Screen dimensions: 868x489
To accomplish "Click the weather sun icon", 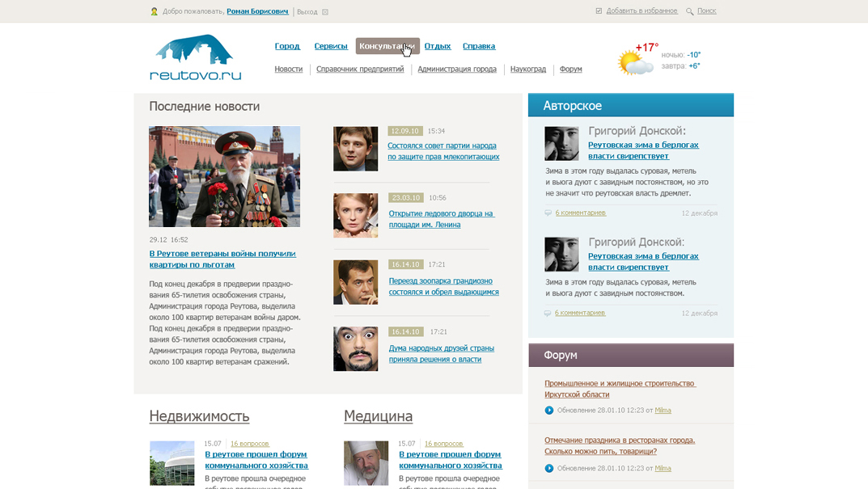I will coord(631,61).
